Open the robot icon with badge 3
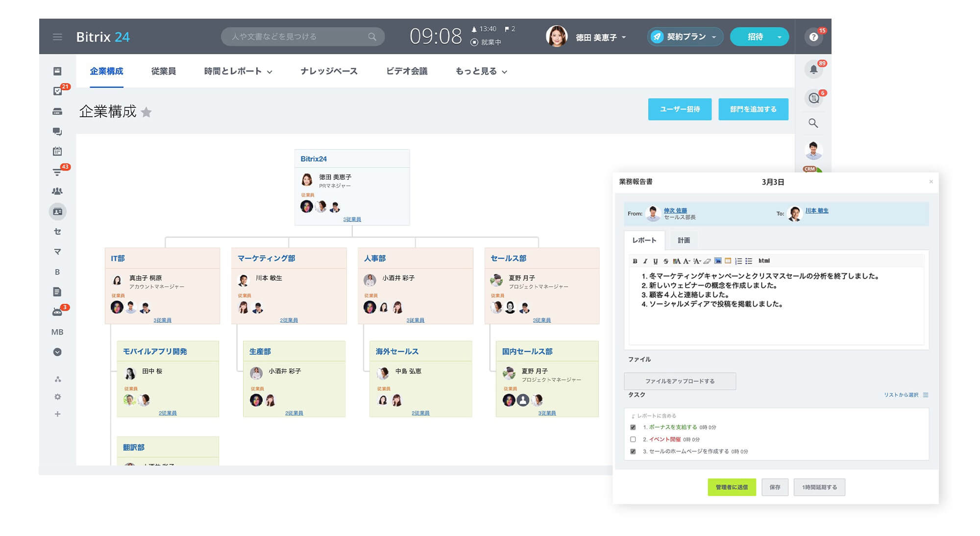This screenshot has height=536, width=980. click(57, 312)
